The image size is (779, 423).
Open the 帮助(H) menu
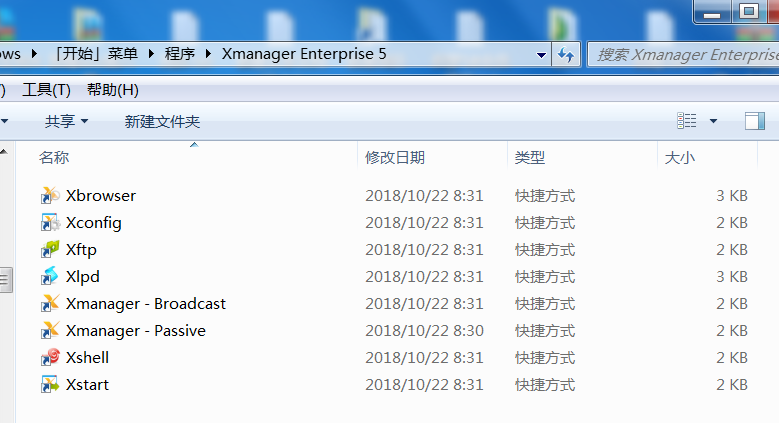click(x=113, y=90)
